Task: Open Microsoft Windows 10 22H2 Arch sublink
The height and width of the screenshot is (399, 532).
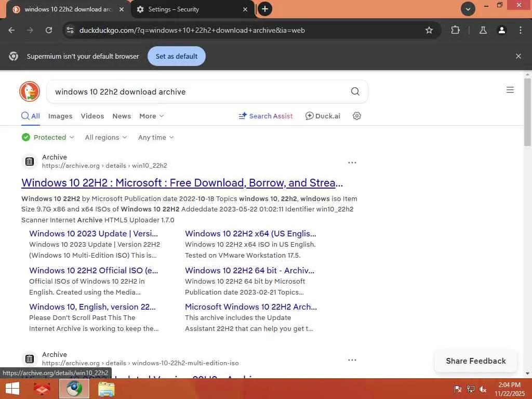Action: (251, 307)
